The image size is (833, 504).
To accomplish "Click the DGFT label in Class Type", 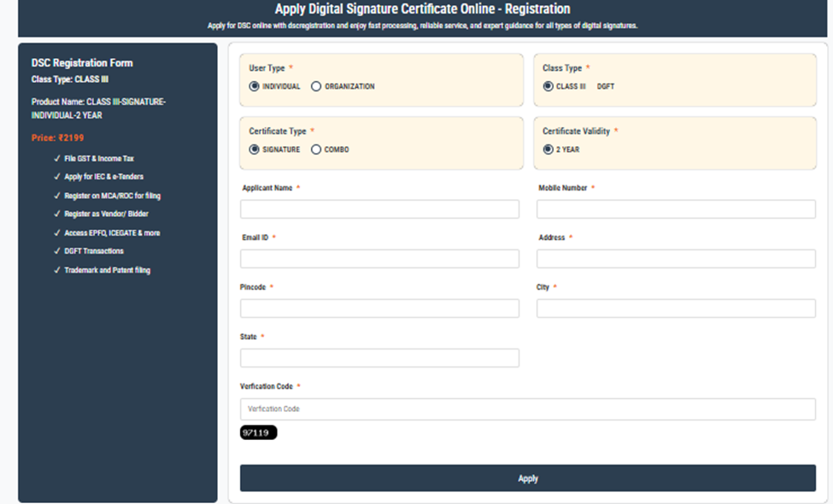I will pos(606,86).
